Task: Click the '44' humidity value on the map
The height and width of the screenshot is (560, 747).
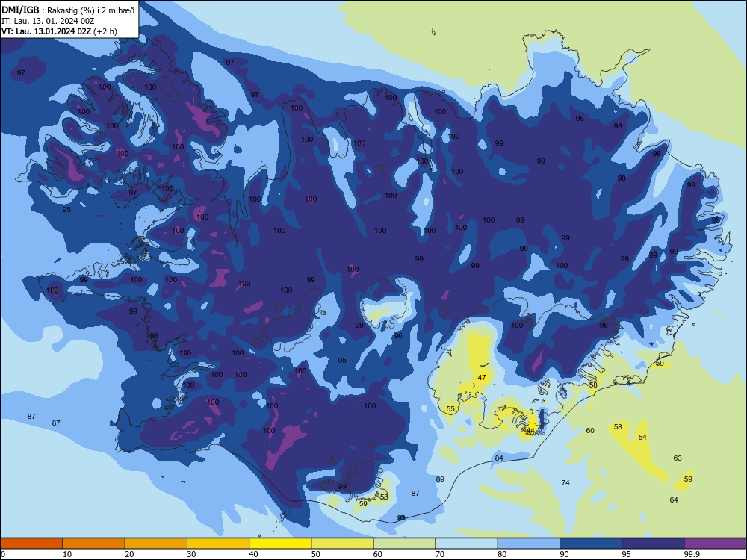Action: pyautogui.click(x=530, y=431)
